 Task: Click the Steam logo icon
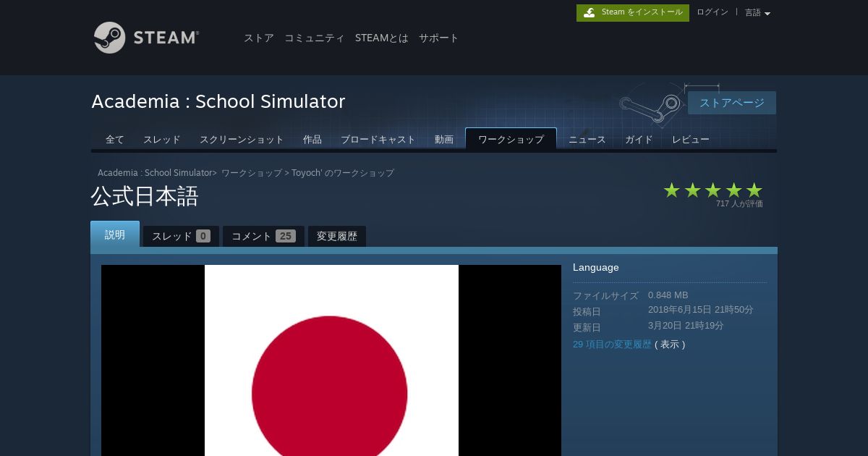(x=146, y=38)
